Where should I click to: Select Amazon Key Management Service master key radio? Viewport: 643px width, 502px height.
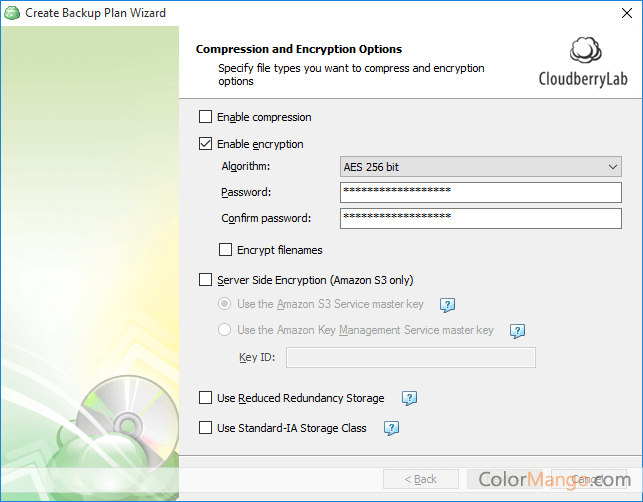click(x=225, y=330)
